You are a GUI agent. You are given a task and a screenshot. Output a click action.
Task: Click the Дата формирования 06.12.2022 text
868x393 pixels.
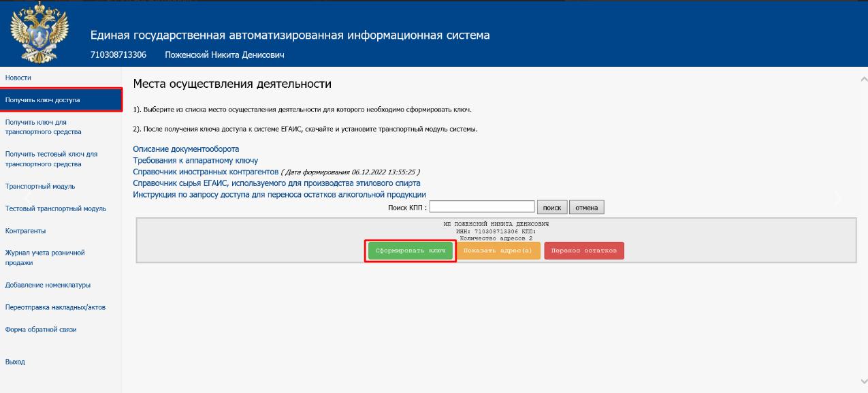click(351, 172)
